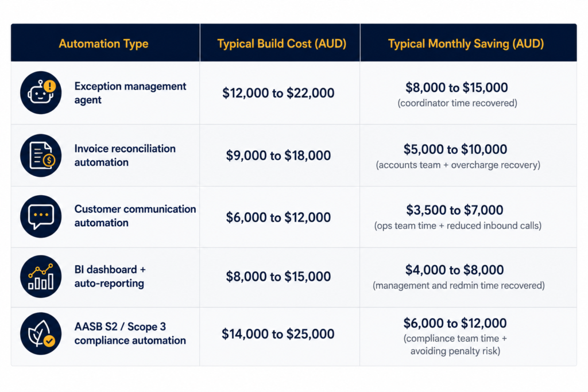Select the $9,000 to $18,000 build cost
588x392 pixels.
click(x=278, y=155)
